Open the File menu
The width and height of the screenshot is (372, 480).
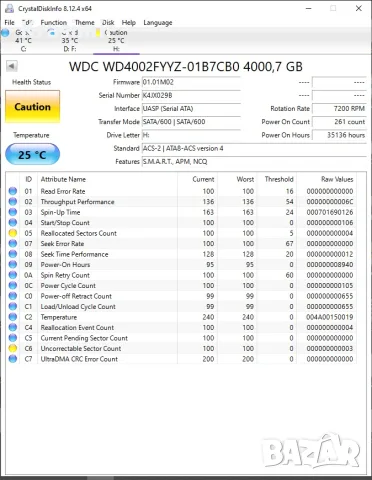tap(9, 23)
